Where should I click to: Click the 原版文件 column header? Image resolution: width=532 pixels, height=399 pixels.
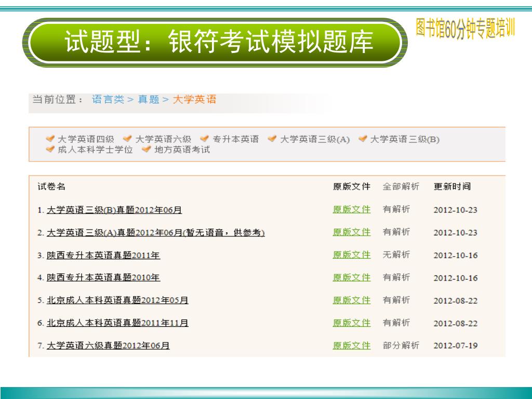pyautogui.click(x=352, y=187)
